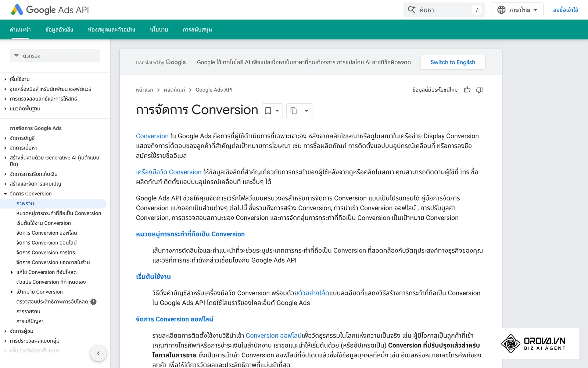Click the search sparkle icon
Viewport: 588px width, 368px height.
[x=412, y=10]
